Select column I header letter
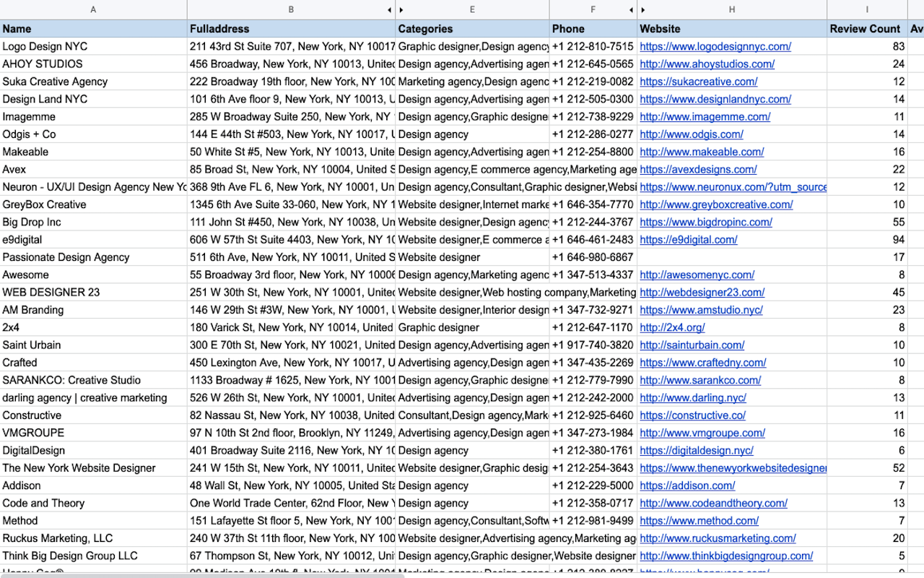 pyautogui.click(x=867, y=10)
